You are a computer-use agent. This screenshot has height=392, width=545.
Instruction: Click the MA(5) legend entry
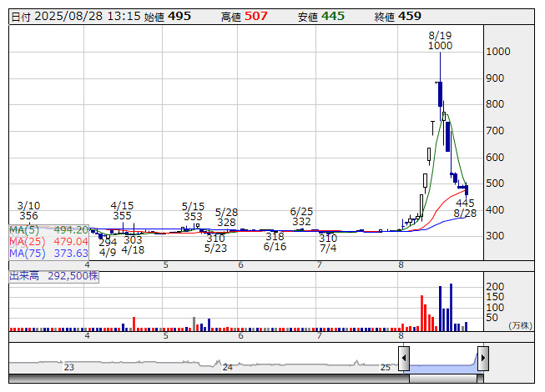[x=49, y=230]
